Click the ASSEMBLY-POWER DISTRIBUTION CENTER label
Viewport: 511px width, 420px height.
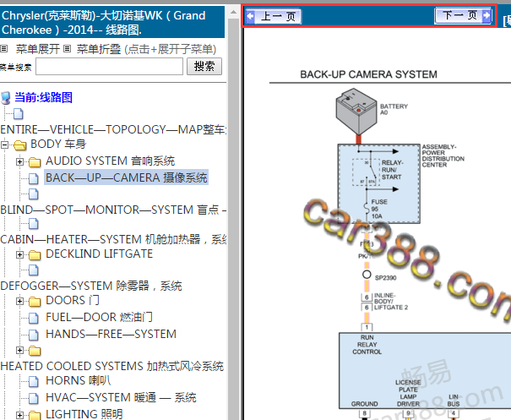(x=443, y=155)
